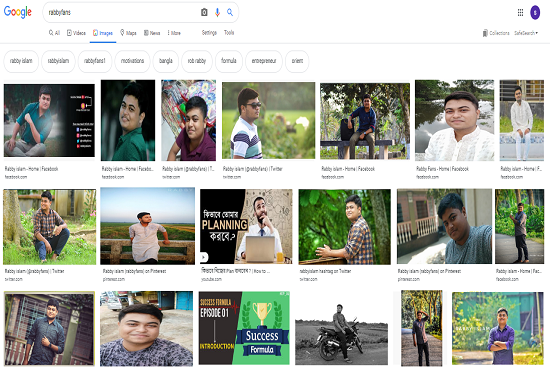Switch to the News tab
This screenshot has height=370, width=550.
[152, 33]
